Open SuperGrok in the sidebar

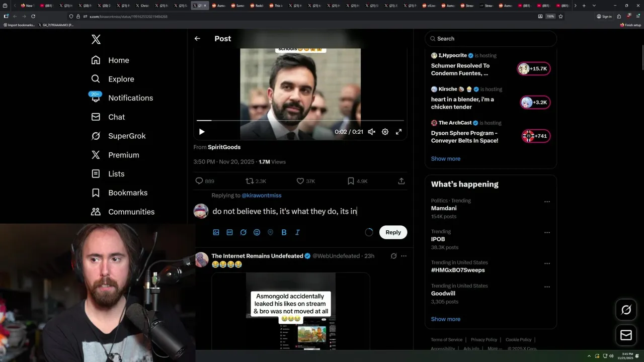coord(118,136)
